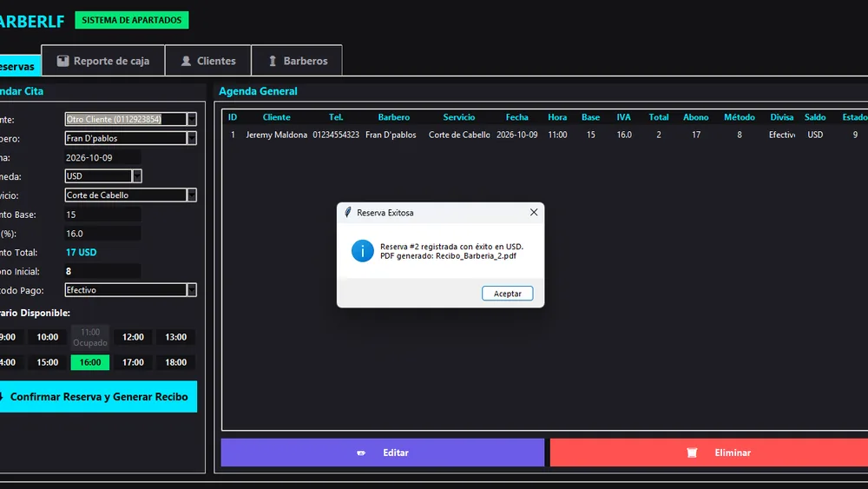Viewport: 868px width, 489px height.
Task: Close the Reserva Exitosa dialog
Action: click(x=534, y=212)
